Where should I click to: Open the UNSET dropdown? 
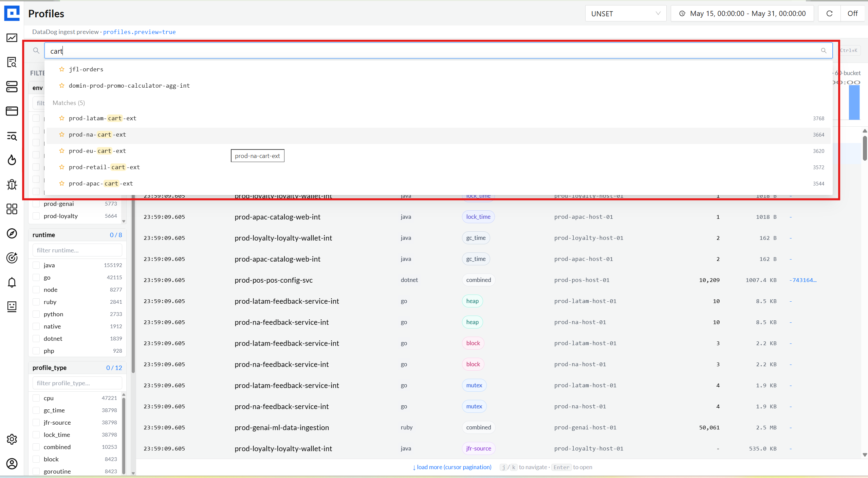coord(626,14)
